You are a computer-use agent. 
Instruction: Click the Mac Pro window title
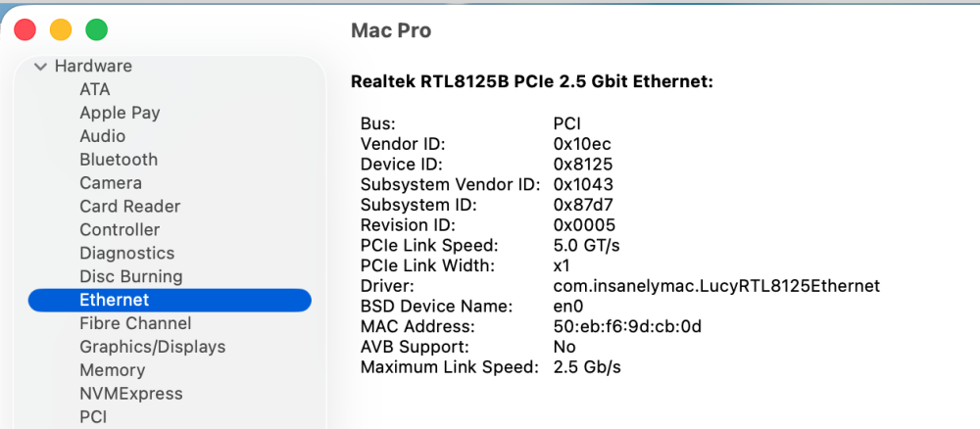coord(391,30)
